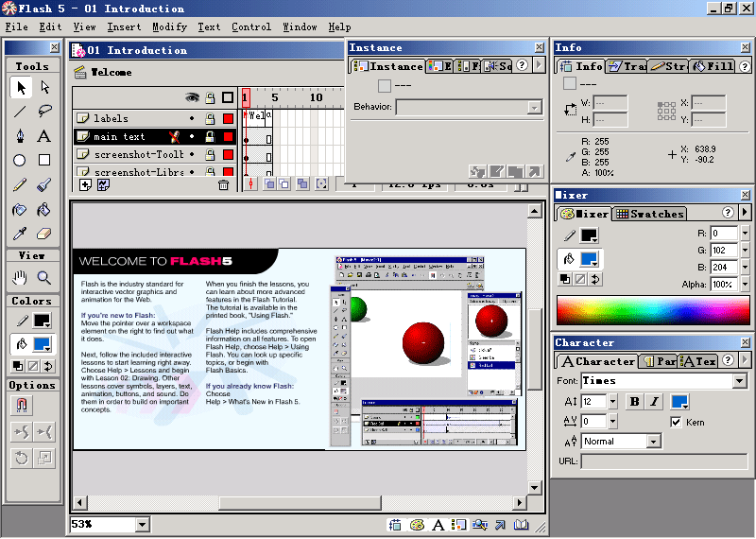Select the Hand tool

(20, 277)
